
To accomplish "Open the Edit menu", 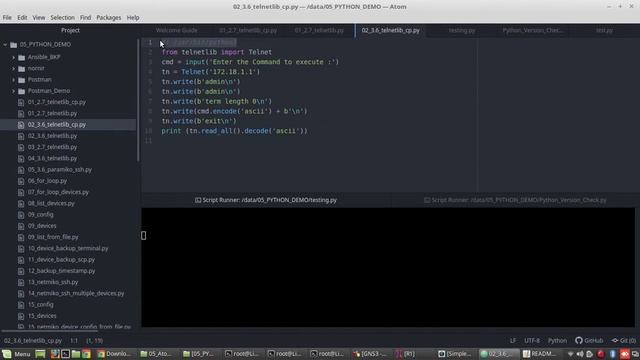I will point(22,18).
